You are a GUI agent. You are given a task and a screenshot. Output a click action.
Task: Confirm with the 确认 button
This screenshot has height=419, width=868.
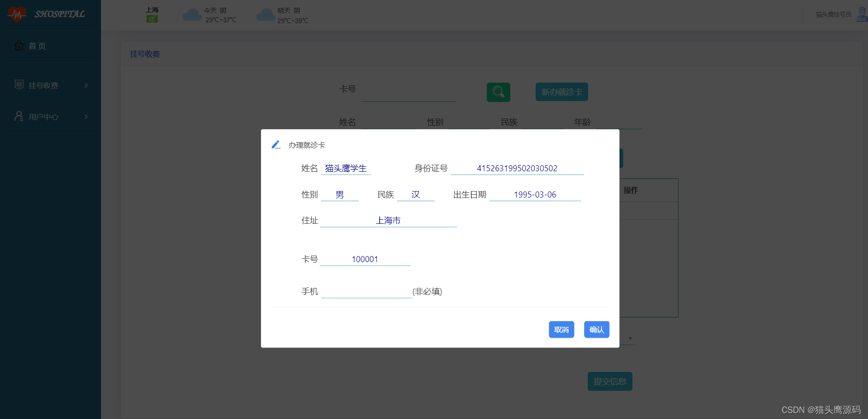point(596,329)
